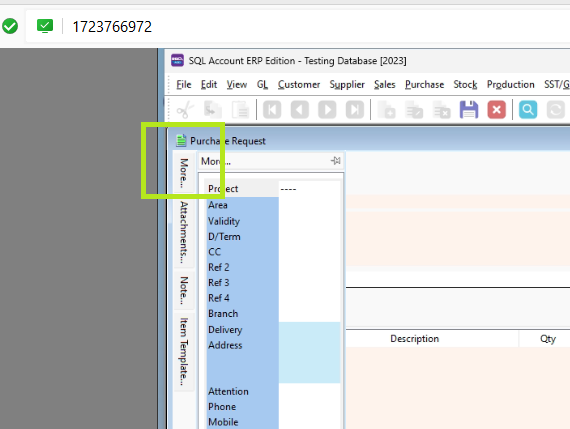Jump to the last record arrow
Image resolution: width=570 pixels, height=429 pixels.
[x=355, y=109]
